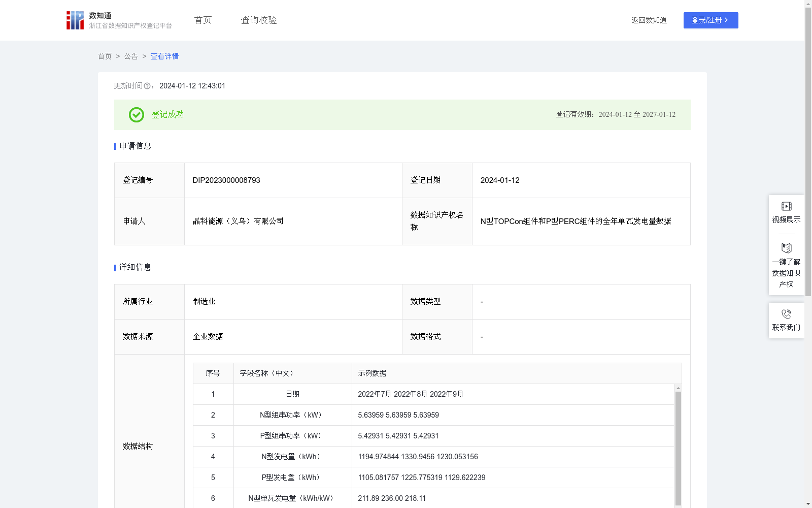Click the N型单瓦发电量（kWh/kW） field cell
The width and height of the screenshot is (812, 508).
(293, 498)
